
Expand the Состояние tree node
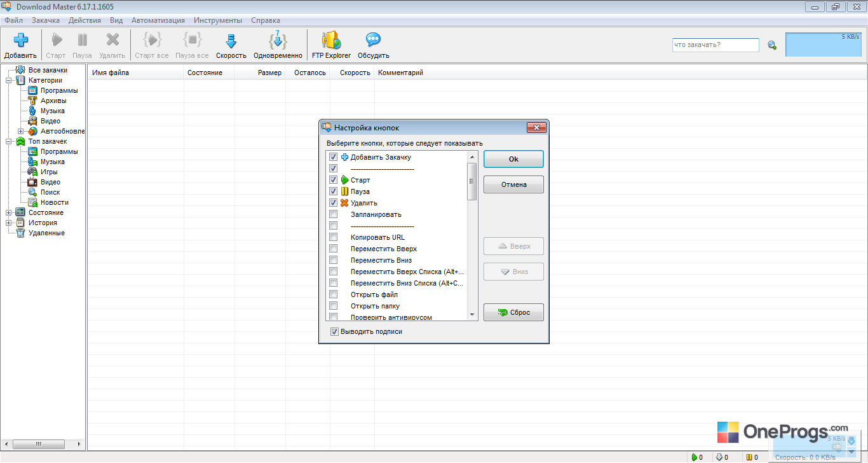coord(9,212)
